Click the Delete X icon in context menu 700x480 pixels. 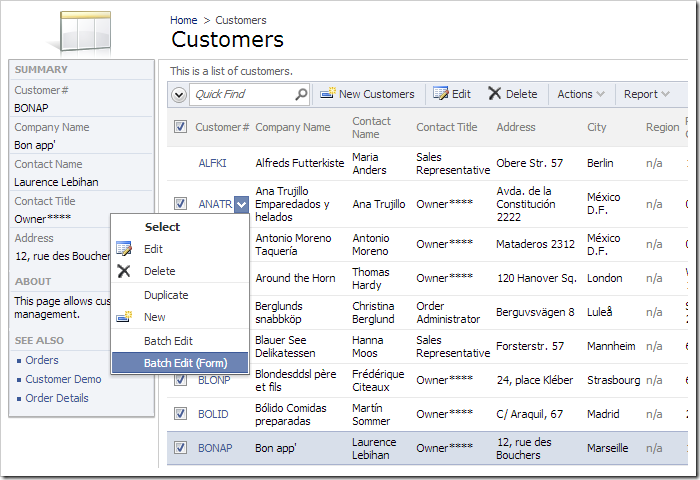tap(124, 271)
